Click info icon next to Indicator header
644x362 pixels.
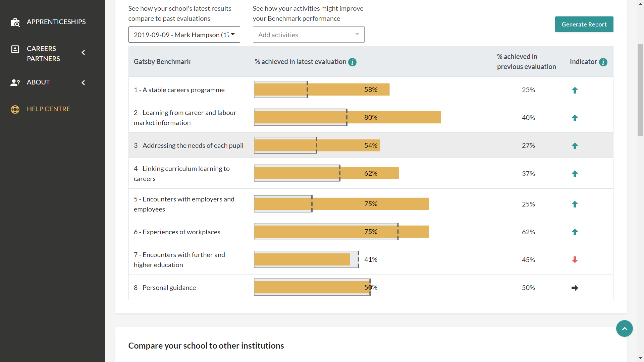(603, 62)
